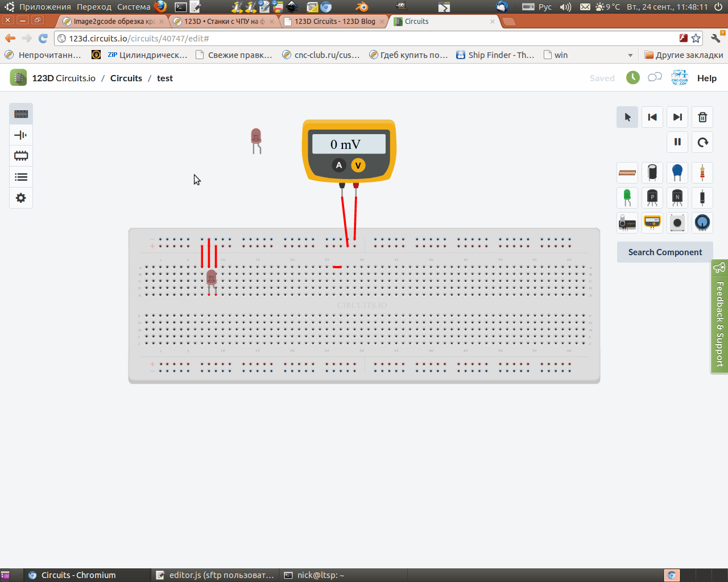The height and width of the screenshot is (582, 728).
Task: Show the bill of materials list
Action: [x=21, y=177]
